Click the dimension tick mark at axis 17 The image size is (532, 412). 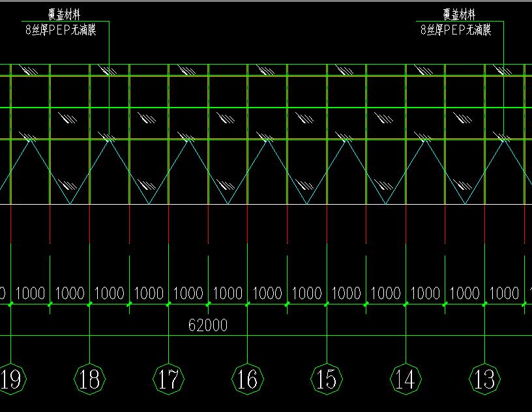coord(169,304)
